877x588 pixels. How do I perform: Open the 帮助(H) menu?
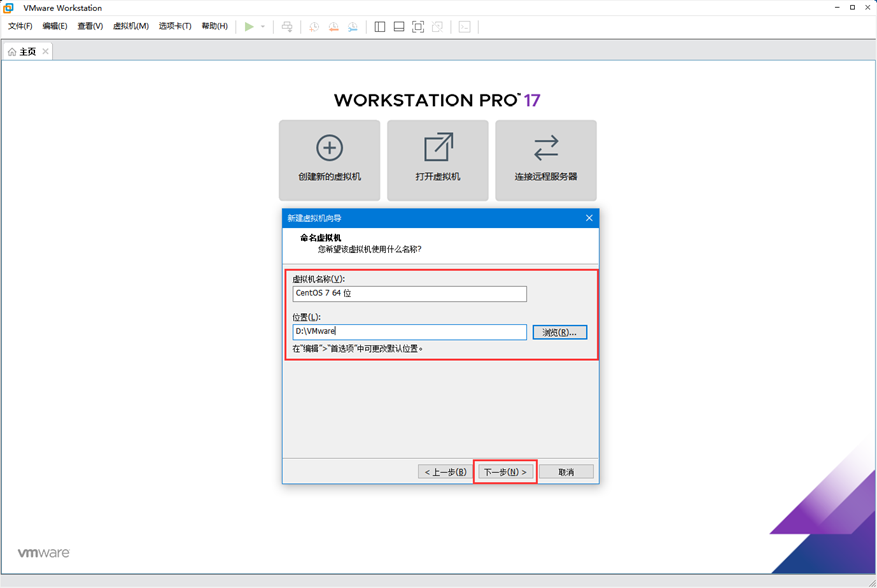point(215,26)
